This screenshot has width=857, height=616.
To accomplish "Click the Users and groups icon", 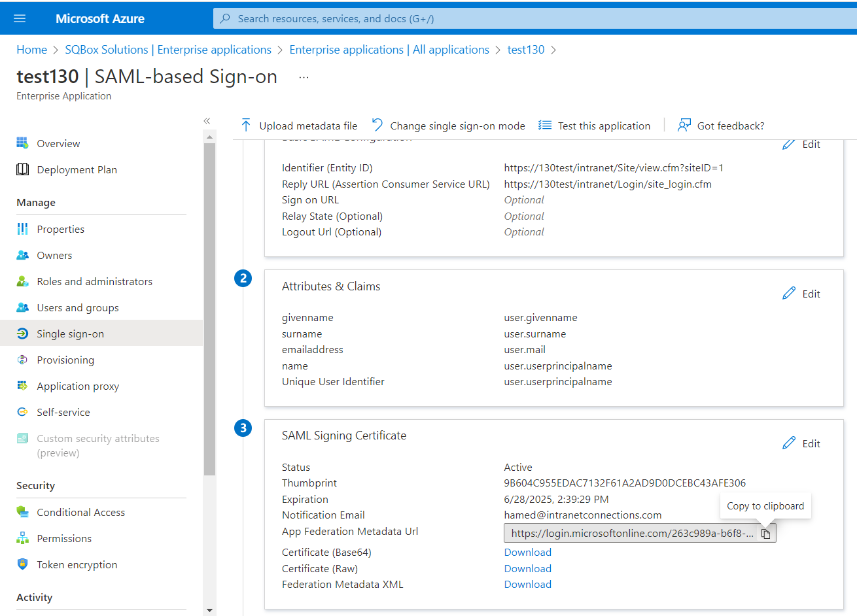I will [x=22, y=307].
